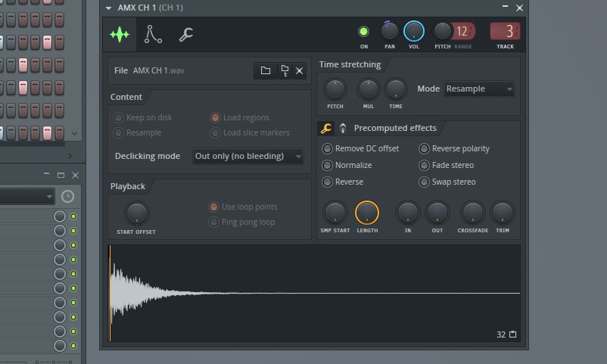Image resolution: width=607 pixels, height=364 pixels.
Task: Open the dropdown arrow beside clock icon
Action: coord(49,197)
